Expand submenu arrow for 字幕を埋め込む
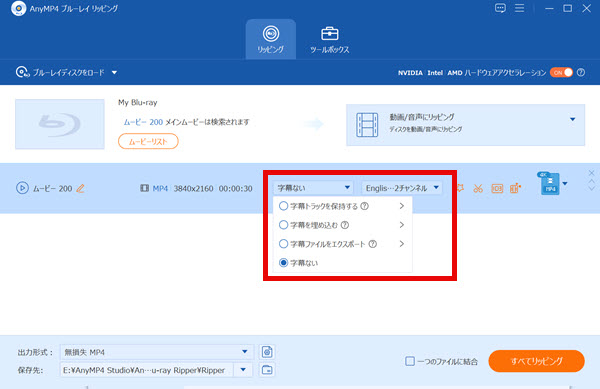This screenshot has height=389, width=600. [x=401, y=225]
